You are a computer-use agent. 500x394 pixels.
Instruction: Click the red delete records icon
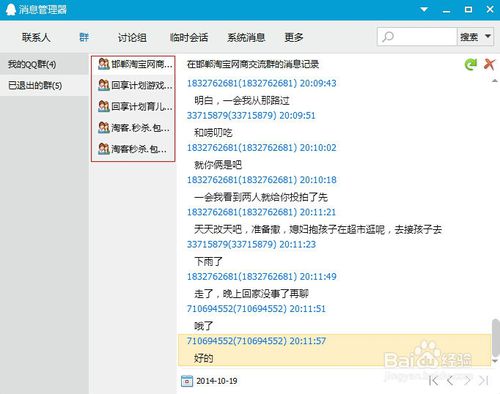(489, 64)
